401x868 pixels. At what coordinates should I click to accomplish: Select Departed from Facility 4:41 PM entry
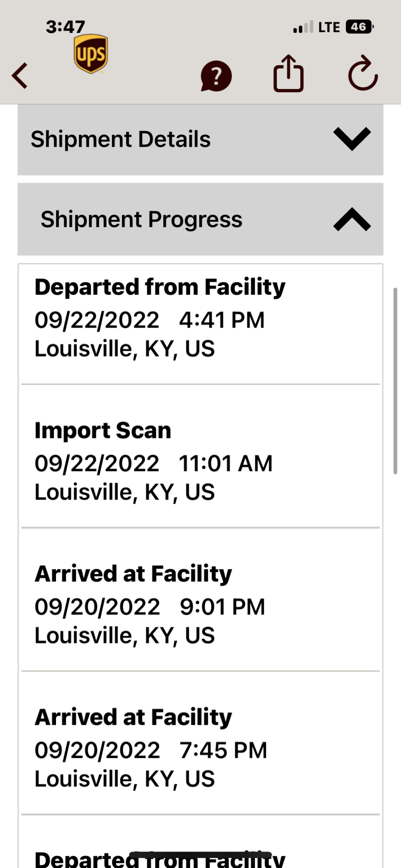click(x=160, y=287)
